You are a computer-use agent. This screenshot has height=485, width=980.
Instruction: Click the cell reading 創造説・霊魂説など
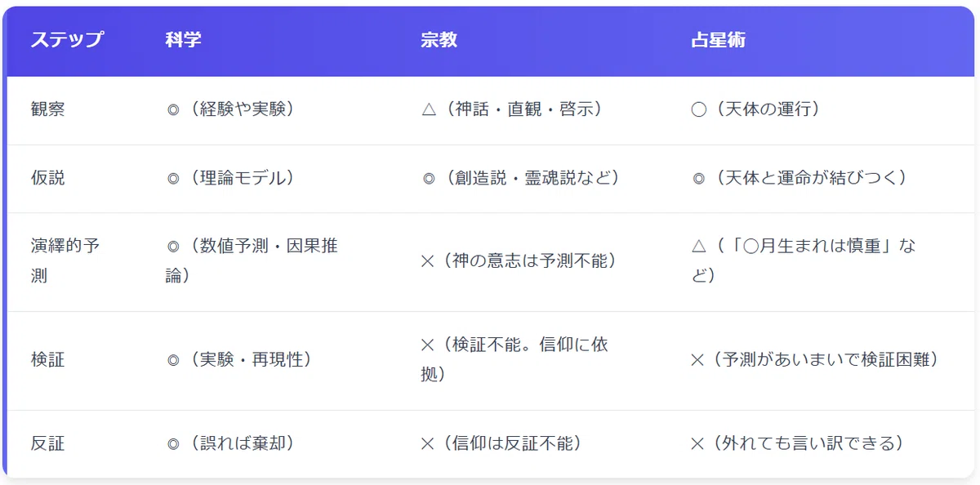pyautogui.click(x=521, y=178)
